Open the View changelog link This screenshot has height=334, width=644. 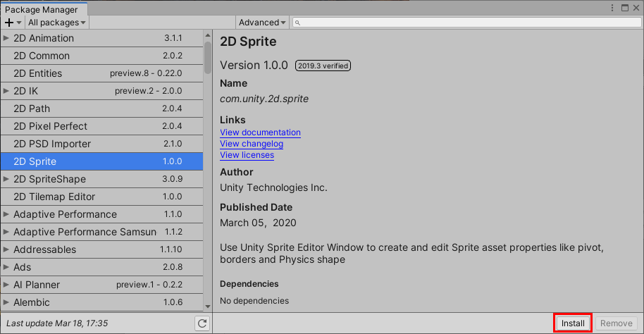click(252, 144)
